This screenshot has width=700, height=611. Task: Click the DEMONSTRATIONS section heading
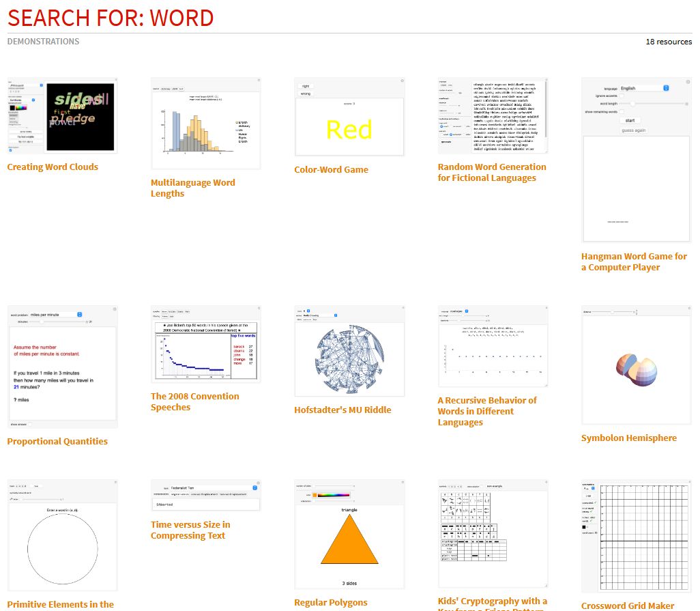tap(43, 42)
